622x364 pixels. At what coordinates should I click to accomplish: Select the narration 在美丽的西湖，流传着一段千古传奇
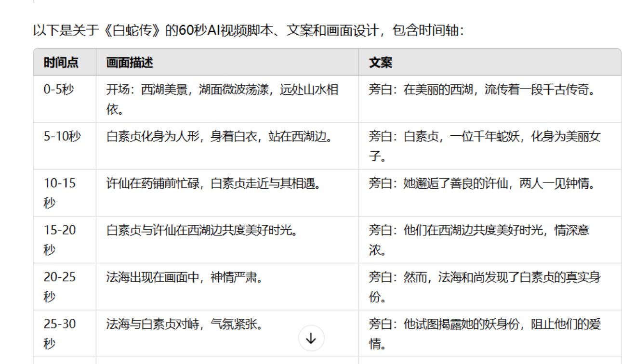pos(490,99)
